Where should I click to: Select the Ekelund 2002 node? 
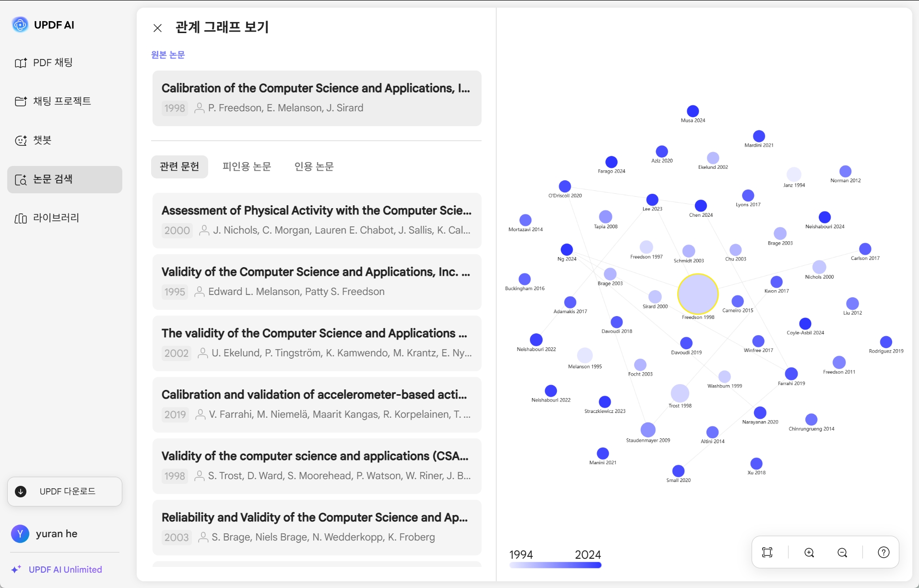713,158
